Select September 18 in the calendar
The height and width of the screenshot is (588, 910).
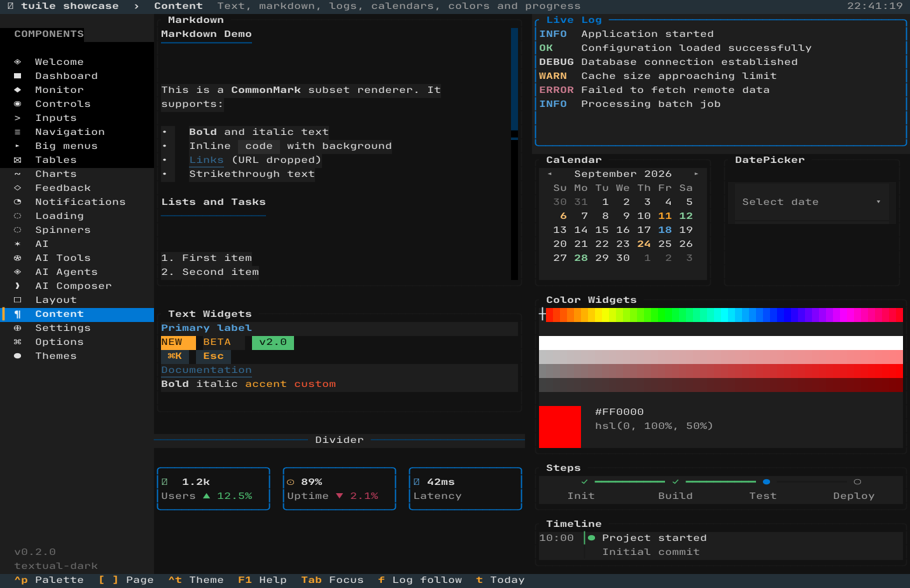pyautogui.click(x=665, y=230)
